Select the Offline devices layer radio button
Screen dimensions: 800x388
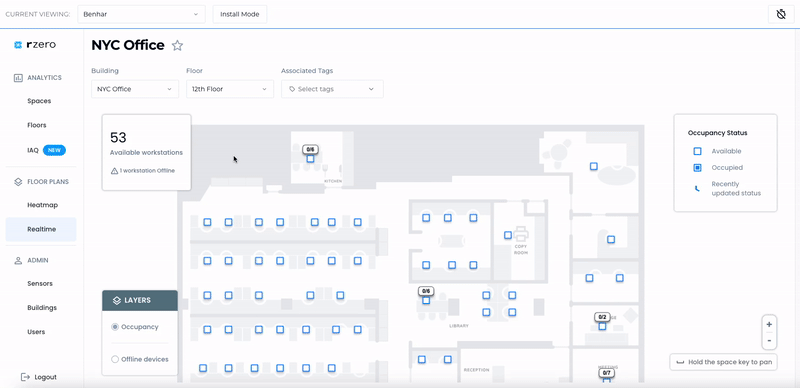115,359
